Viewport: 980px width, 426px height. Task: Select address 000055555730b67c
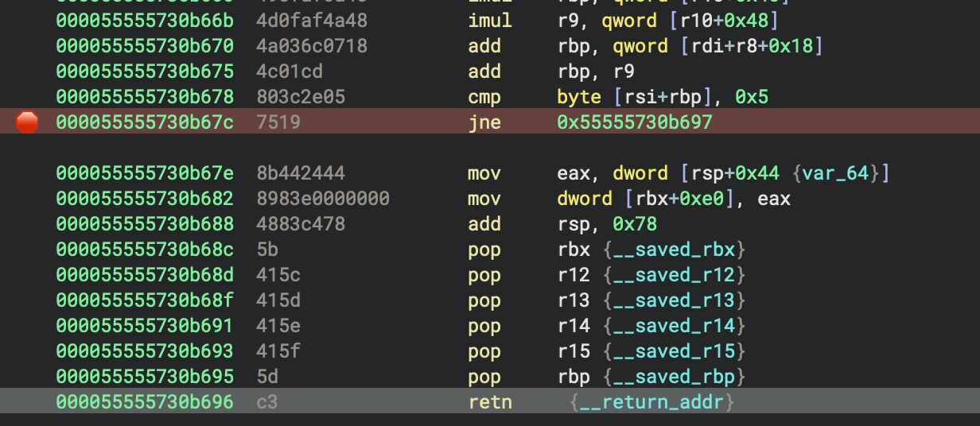145,122
